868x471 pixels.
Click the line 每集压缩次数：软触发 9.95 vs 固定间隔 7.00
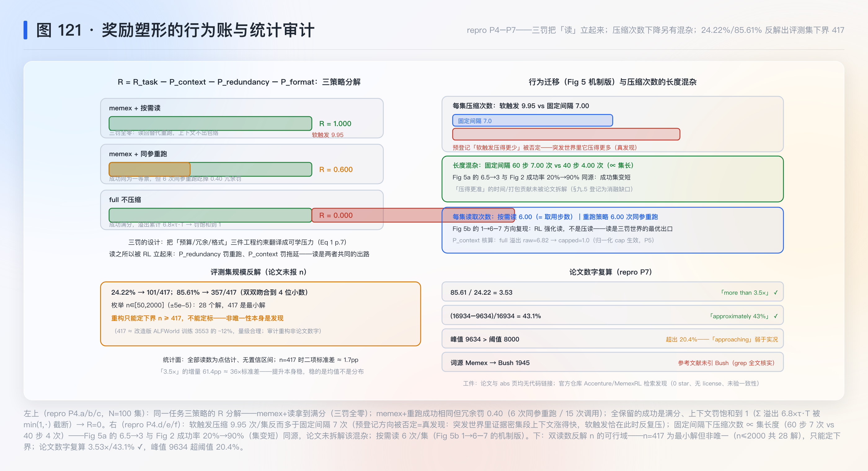(x=520, y=106)
